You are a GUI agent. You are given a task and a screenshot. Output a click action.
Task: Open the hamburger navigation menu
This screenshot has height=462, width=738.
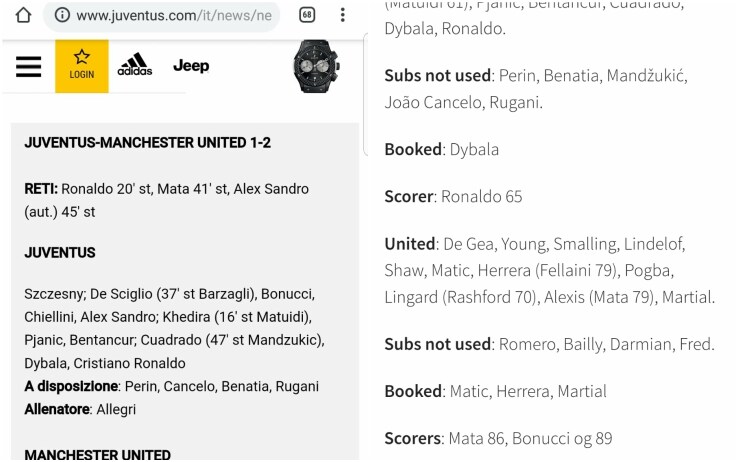coord(28,66)
